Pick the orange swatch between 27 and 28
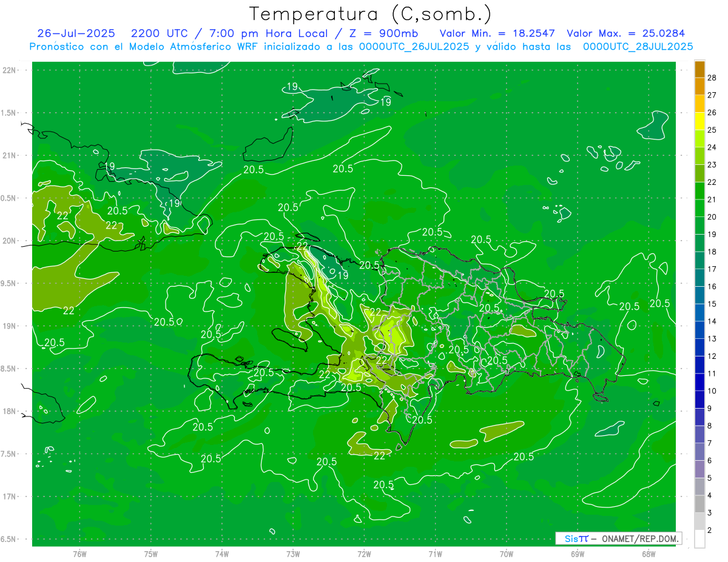 (x=699, y=86)
